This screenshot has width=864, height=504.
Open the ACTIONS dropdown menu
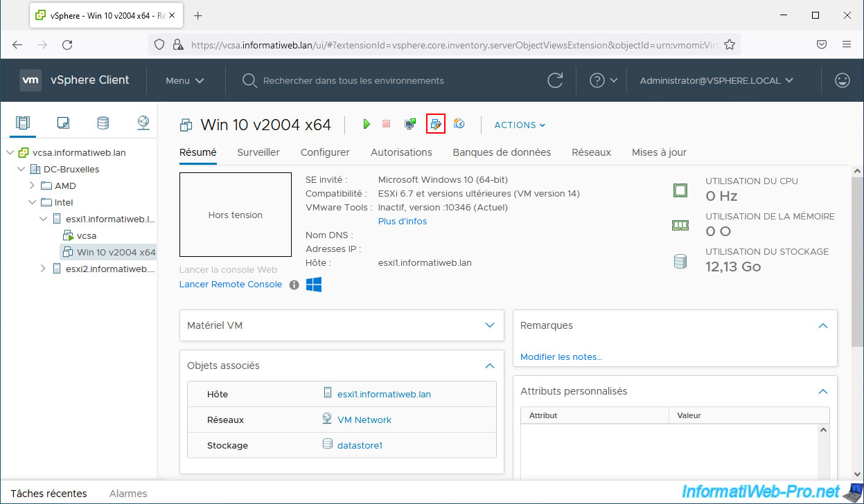520,125
